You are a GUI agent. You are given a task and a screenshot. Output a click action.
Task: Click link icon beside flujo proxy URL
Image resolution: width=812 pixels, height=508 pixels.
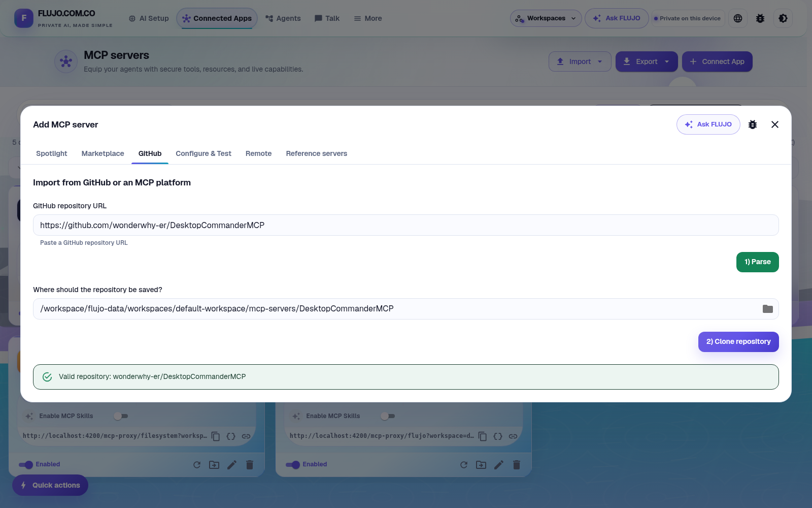coord(513,436)
